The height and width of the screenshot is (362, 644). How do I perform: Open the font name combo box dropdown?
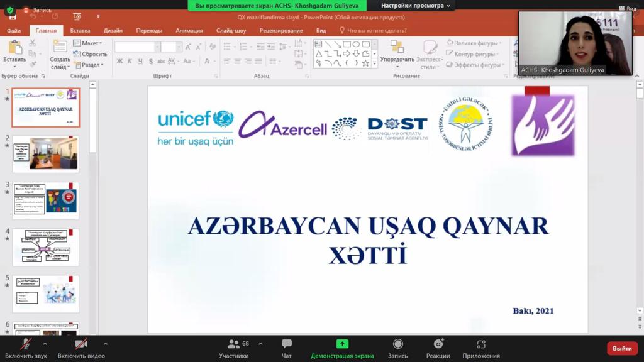(x=157, y=47)
